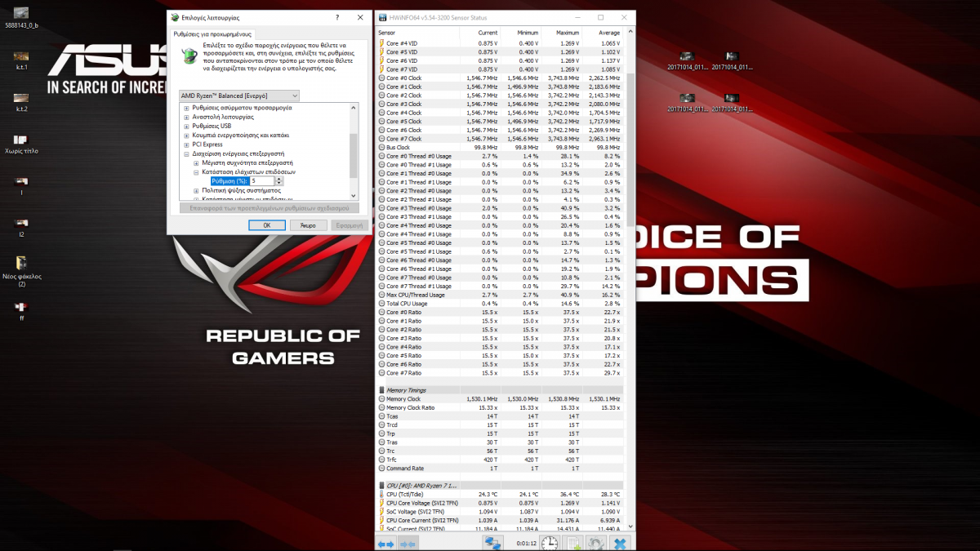Image resolution: width=980 pixels, height=551 pixels.
Task: Select Core #3 Thread #0 Usage row
Action: (x=500, y=208)
